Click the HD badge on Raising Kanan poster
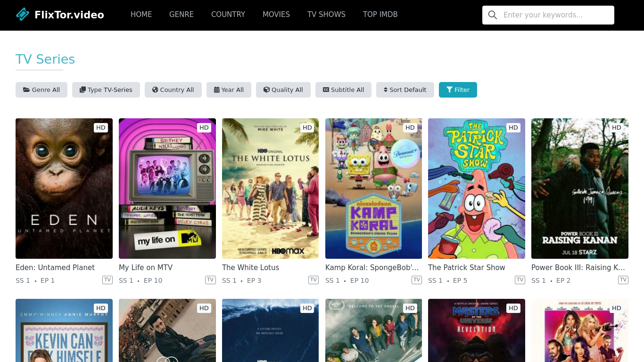 pyautogui.click(x=617, y=127)
